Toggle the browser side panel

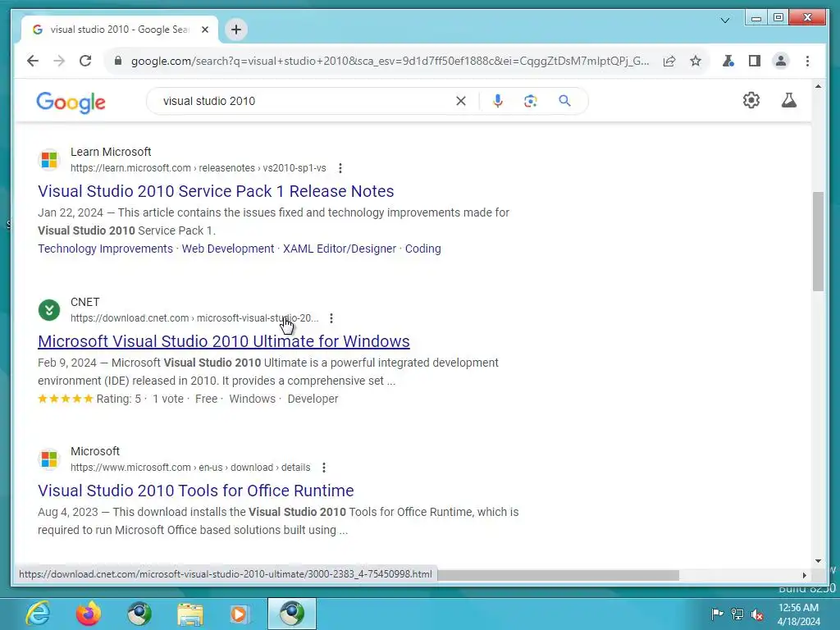coord(755,61)
